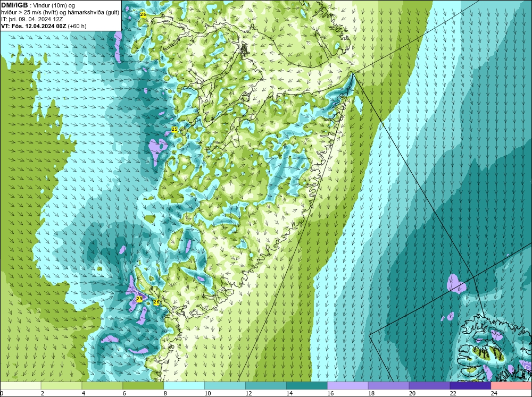Select the pink above-24 m/s legend swatch
The height and width of the screenshot is (397, 532).
coord(511,386)
